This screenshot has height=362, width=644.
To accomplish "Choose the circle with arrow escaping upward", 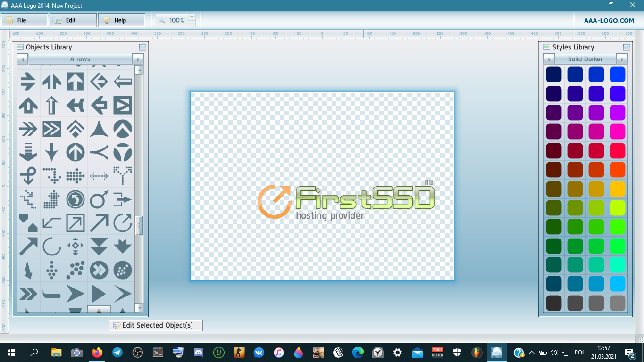I will (x=123, y=223).
